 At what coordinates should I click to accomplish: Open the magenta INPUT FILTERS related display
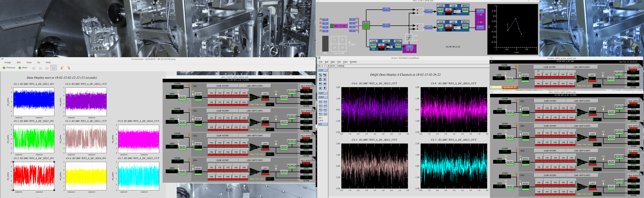click(340, 26)
